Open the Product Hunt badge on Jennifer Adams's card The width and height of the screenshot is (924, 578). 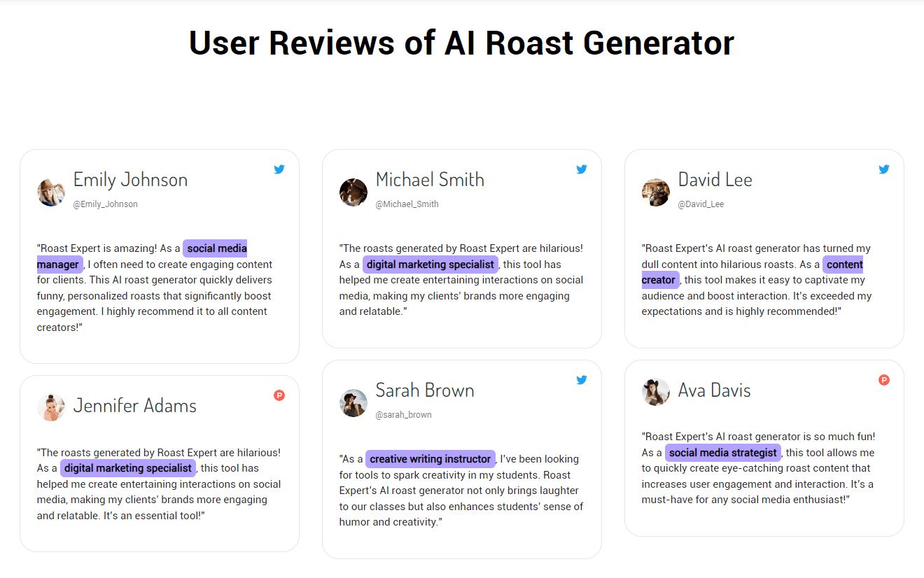click(x=279, y=395)
